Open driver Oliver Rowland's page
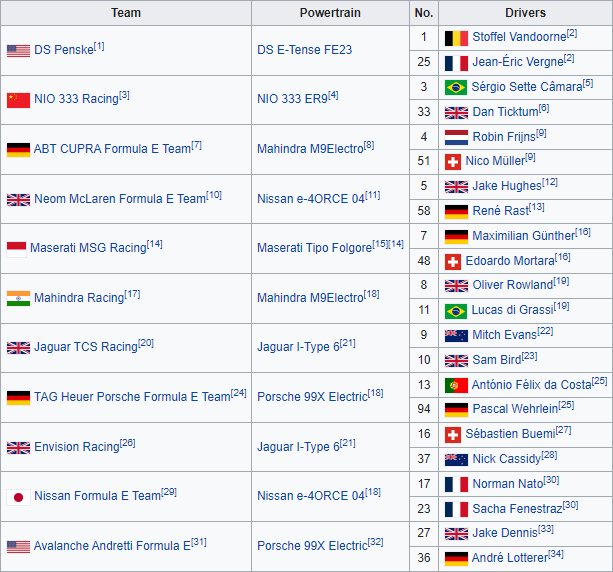This screenshot has width=613, height=572. click(x=513, y=285)
